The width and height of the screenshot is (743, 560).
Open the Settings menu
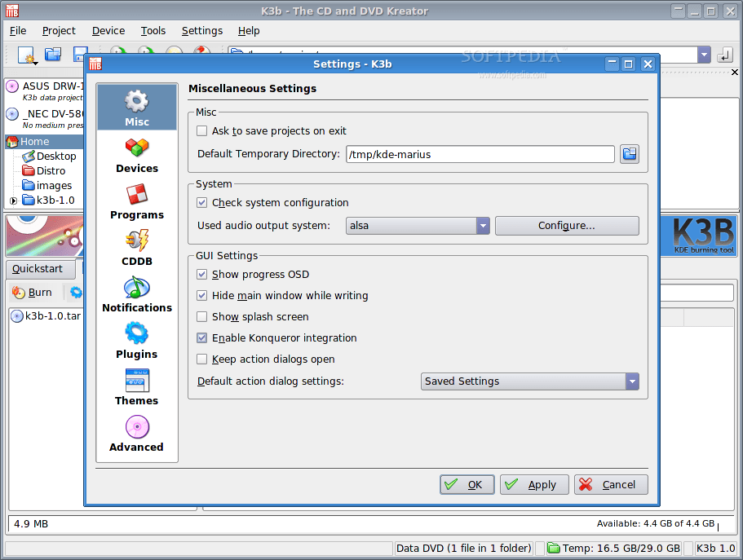coord(202,31)
